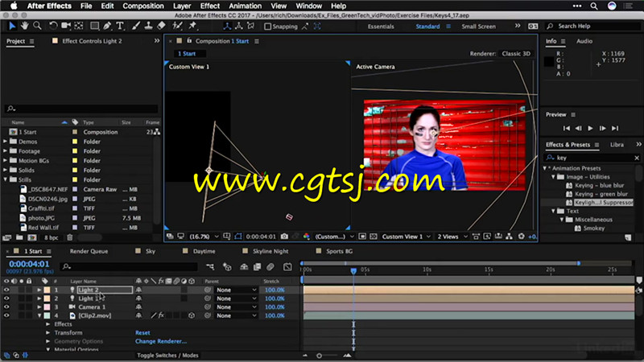The height and width of the screenshot is (362, 644).
Task: Toggle Transparency Grid in viewer
Action: (x=374, y=237)
